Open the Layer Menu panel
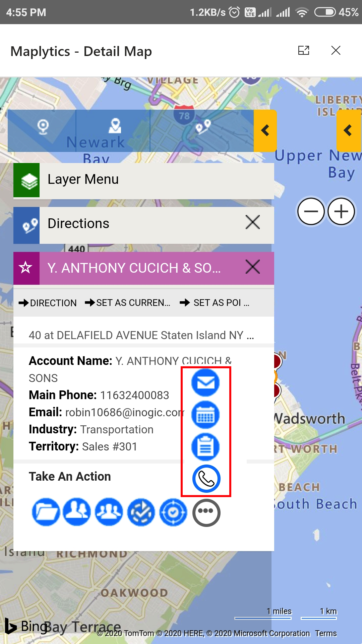The width and height of the screenshot is (362, 644). tap(144, 180)
